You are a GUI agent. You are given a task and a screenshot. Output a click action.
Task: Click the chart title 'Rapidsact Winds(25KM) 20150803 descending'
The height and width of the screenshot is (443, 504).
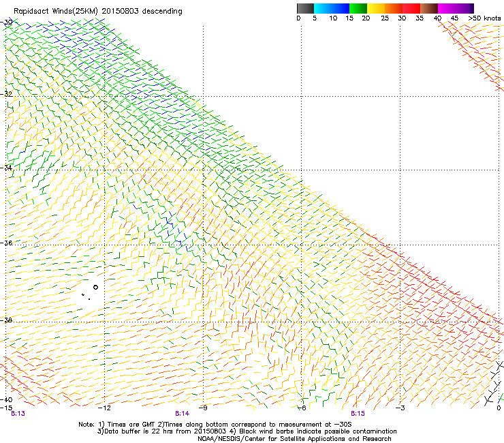coord(97,12)
